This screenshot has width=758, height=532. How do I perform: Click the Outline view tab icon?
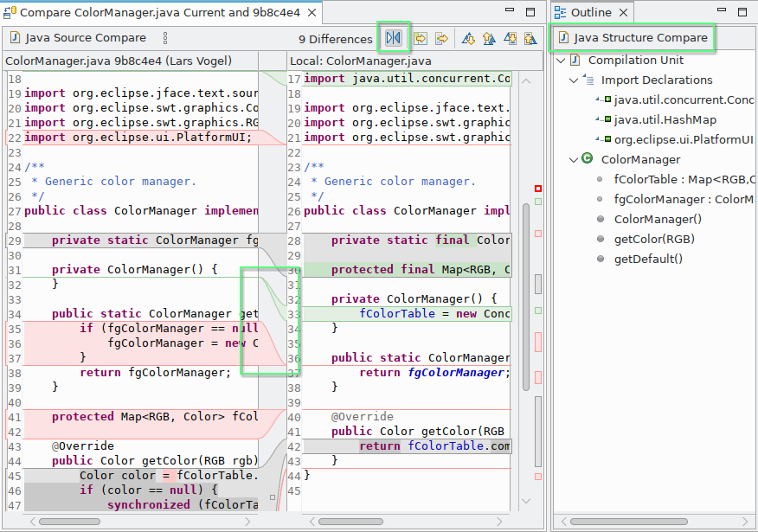coord(560,12)
